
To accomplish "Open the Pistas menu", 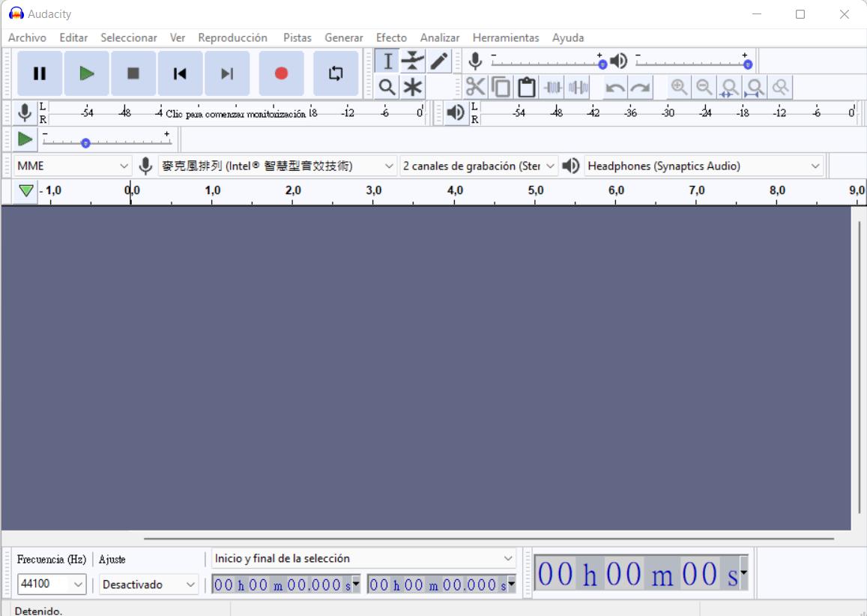I will (297, 37).
